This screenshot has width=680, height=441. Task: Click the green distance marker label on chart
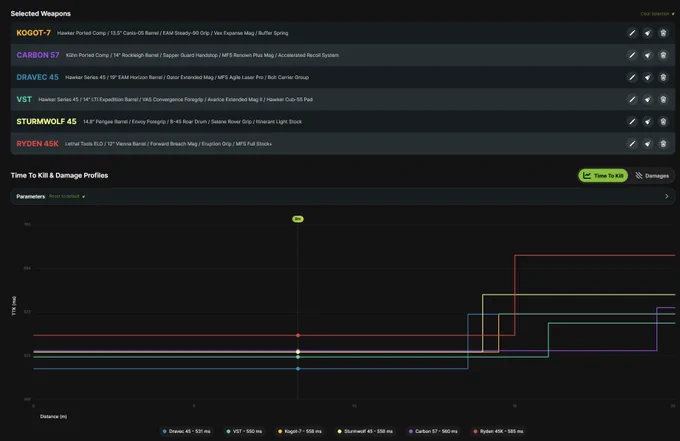click(298, 219)
